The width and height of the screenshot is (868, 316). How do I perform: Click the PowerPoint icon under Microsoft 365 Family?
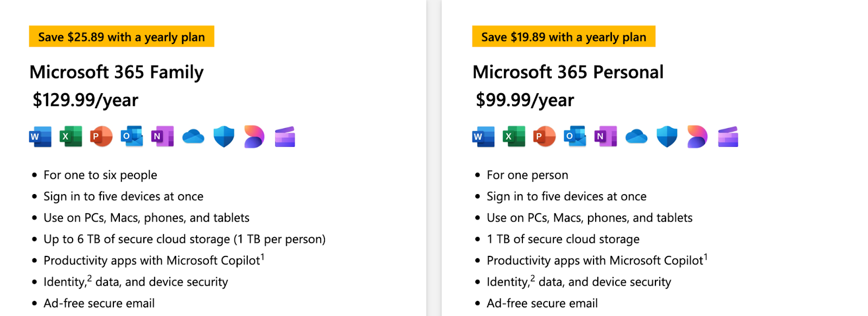(101, 137)
